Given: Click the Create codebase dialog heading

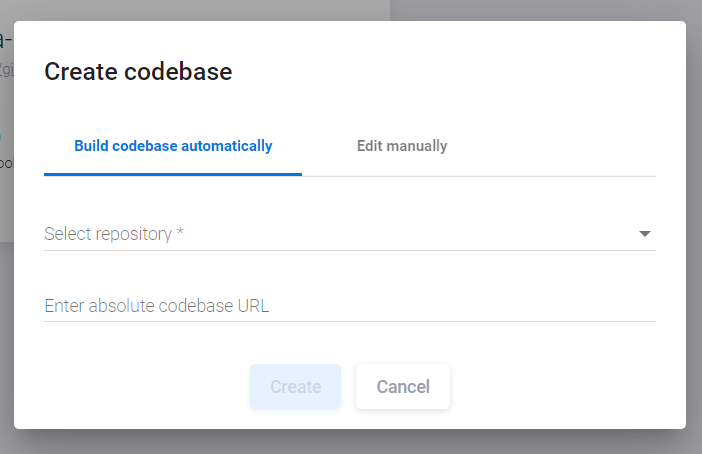Looking at the screenshot, I should pyautogui.click(x=138, y=72).
